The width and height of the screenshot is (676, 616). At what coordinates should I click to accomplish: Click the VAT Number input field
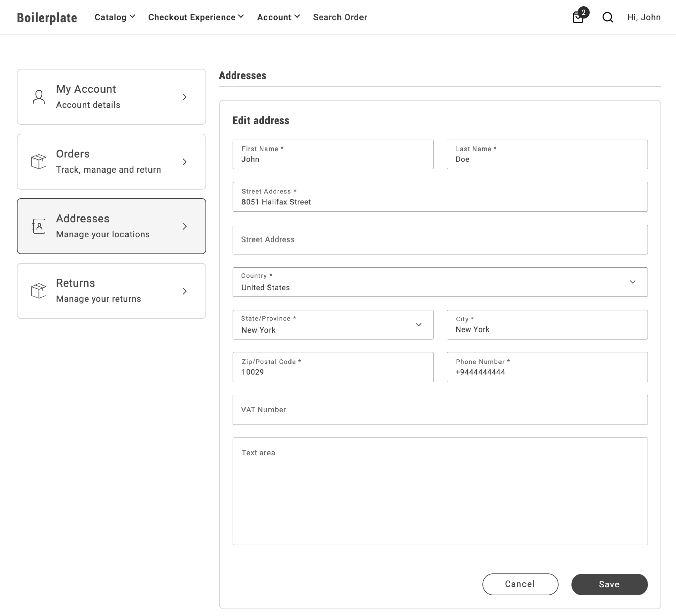click(x=440, y=410)
